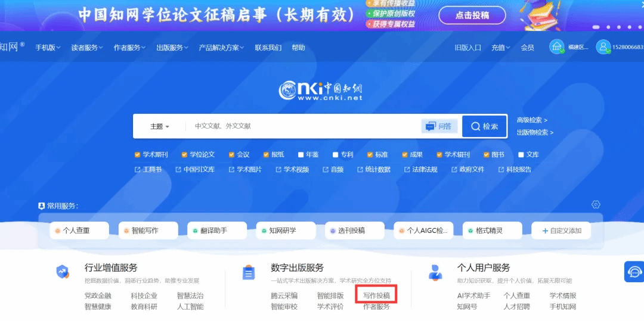This screenshot has height=321, width=644.
Task: Open the 智能排版 link
Action: pos(330,295)
